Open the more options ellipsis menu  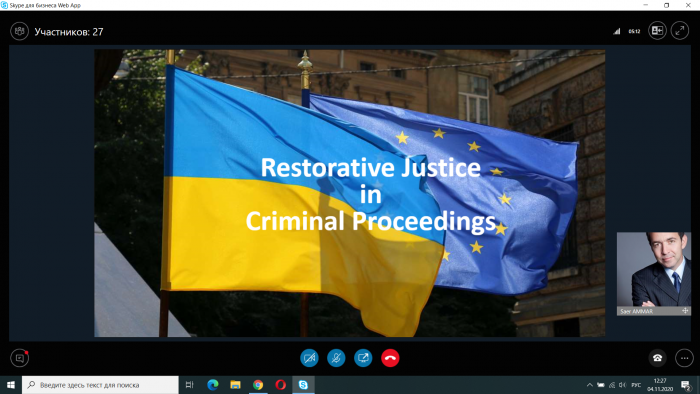(x=684, y=358)
